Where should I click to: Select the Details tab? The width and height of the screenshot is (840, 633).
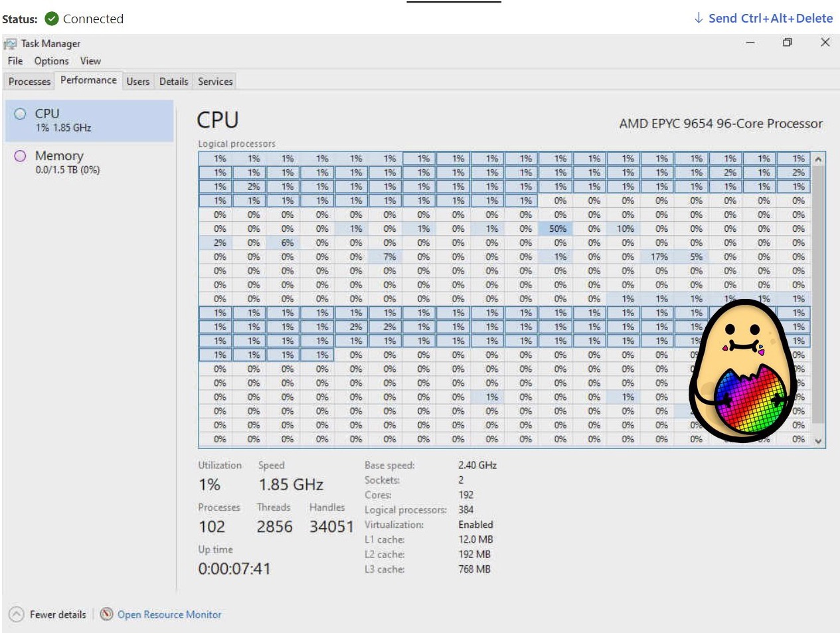pyautogui.click(x=173, y=81)
